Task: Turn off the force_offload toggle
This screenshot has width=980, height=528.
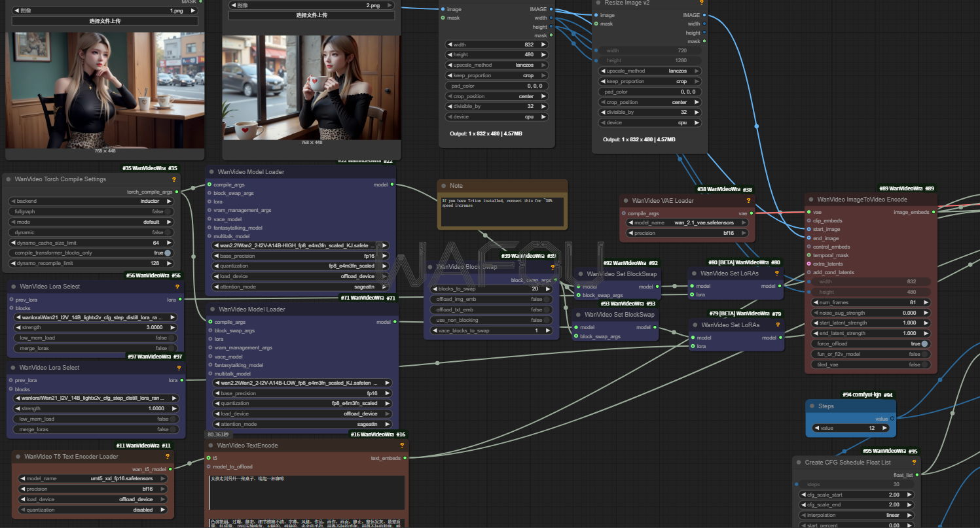Action: click(x=925, y=343)
